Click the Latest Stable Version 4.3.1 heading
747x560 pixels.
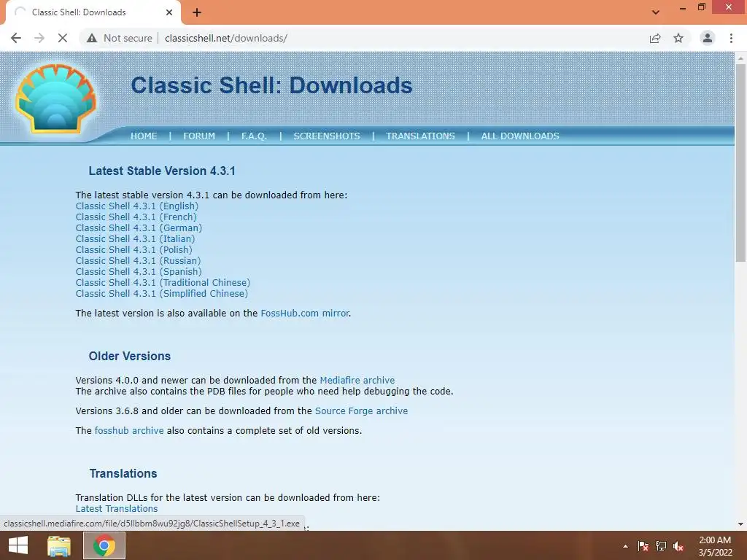pyautogui.click(x=162, y=171)
